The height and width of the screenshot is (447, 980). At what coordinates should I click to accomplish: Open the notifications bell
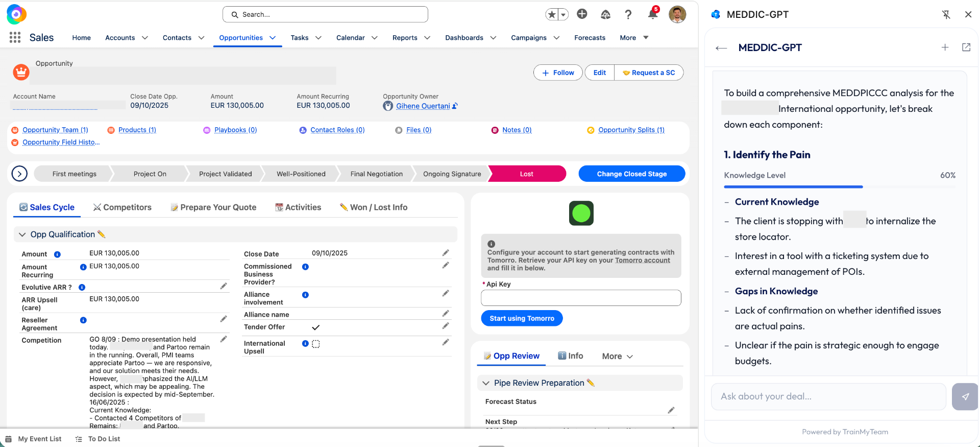(x=652, y=14)
